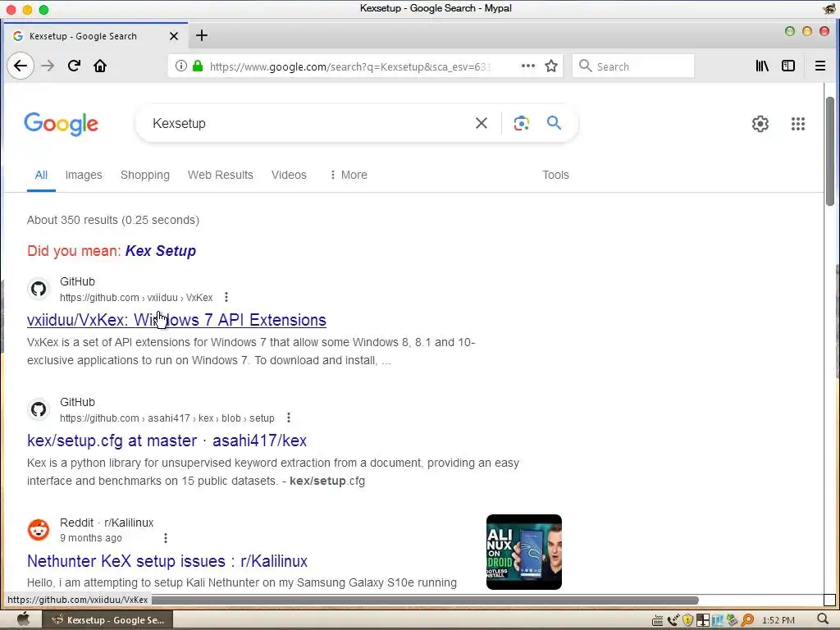Click the keyboard tray icon

point(657,620)
